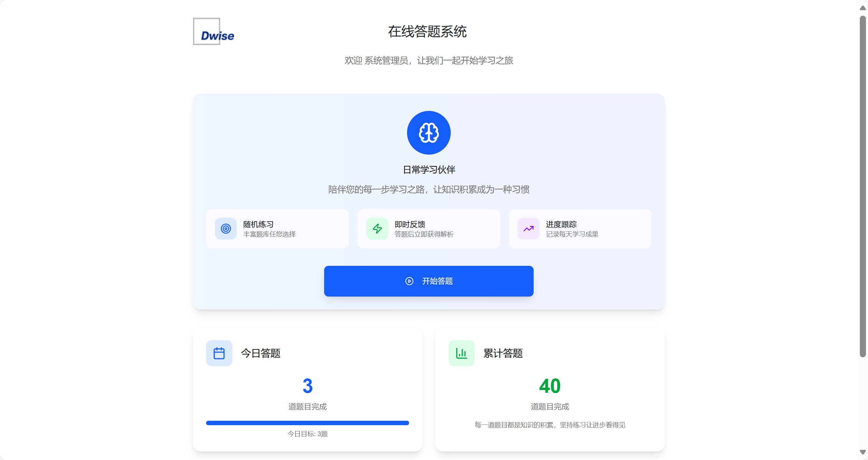868x460 pixels.
Task: Click the number 40 in cumulative stats
Action: [550, 386]
